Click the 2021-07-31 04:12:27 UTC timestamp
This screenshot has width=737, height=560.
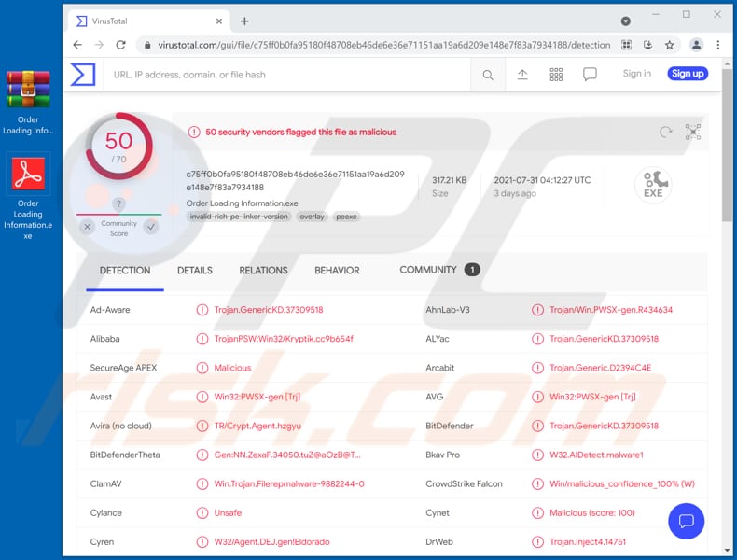click(x=542, y=180)
